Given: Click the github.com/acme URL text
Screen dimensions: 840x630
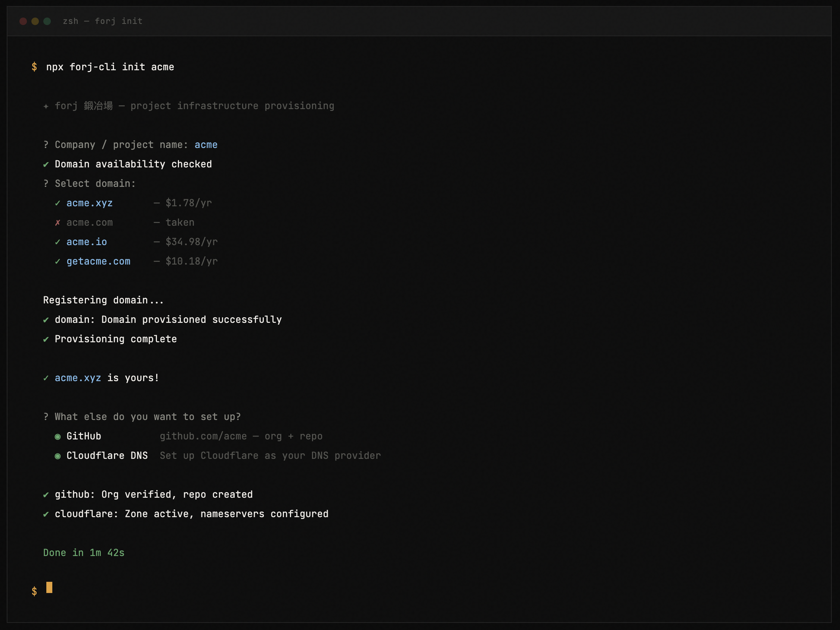Looking at the screenshot, I should (x=203, y=436).
